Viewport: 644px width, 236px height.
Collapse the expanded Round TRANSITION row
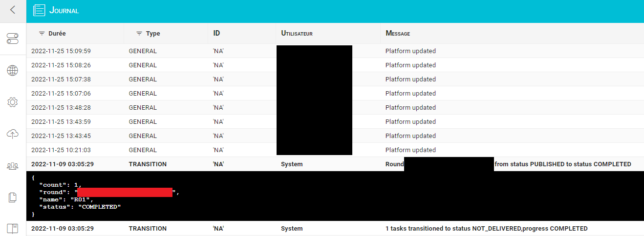(x=335, y=164)
